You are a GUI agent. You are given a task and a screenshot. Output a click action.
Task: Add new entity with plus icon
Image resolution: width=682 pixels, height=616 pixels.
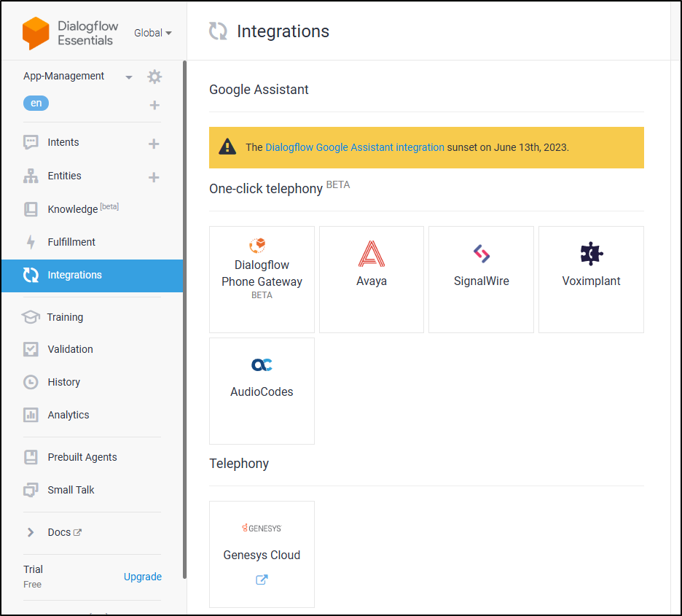coord(154,177)
